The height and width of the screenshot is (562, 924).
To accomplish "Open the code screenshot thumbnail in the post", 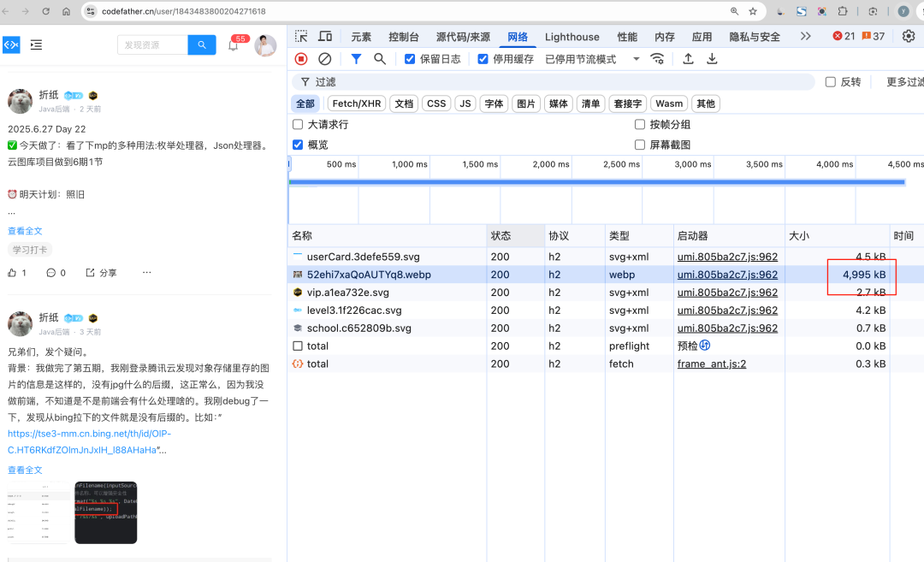I will click(105, 512).
